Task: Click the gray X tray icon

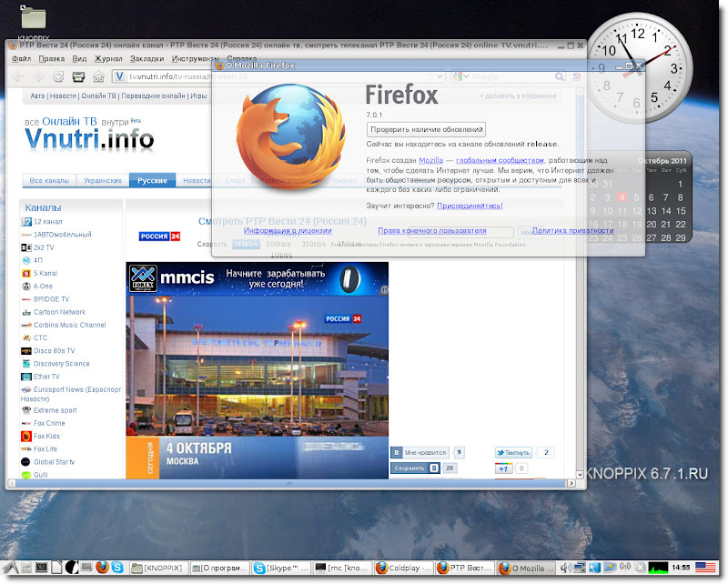Action: pyautogui.click(x=640, y=568)
